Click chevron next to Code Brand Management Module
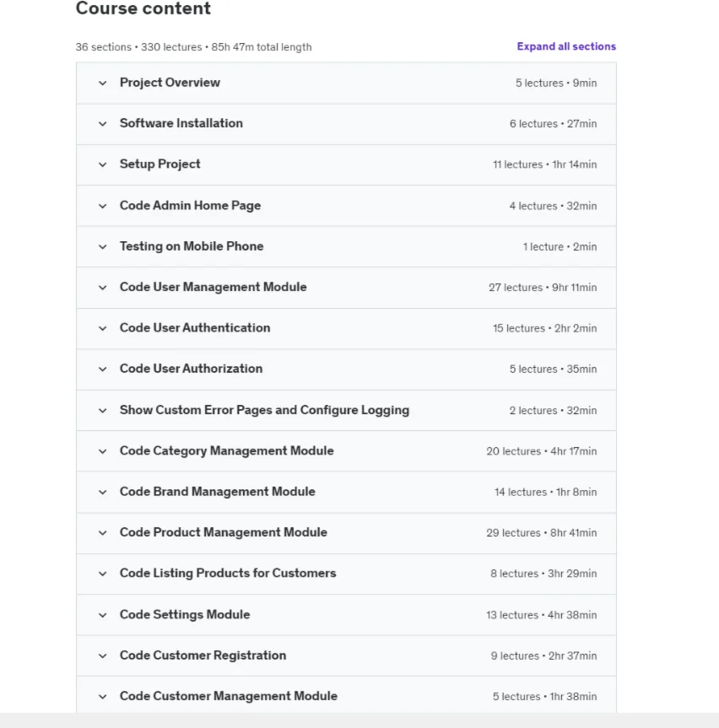The height and width of the screenshot is (728, 719). pyautogui.click(x=103, y=492)
